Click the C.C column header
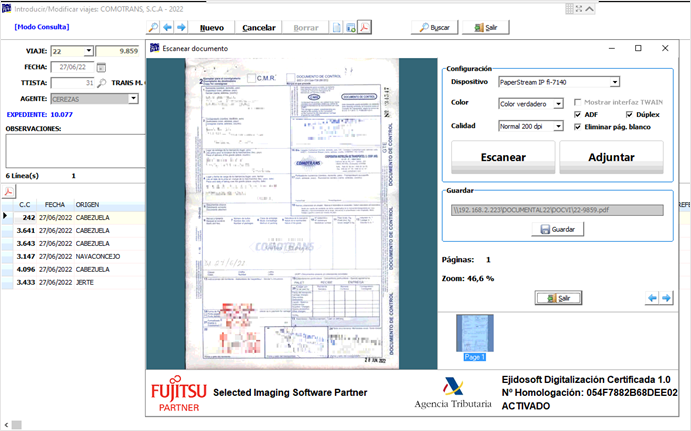Screen dimensions: 691x431 coord(25,204)
